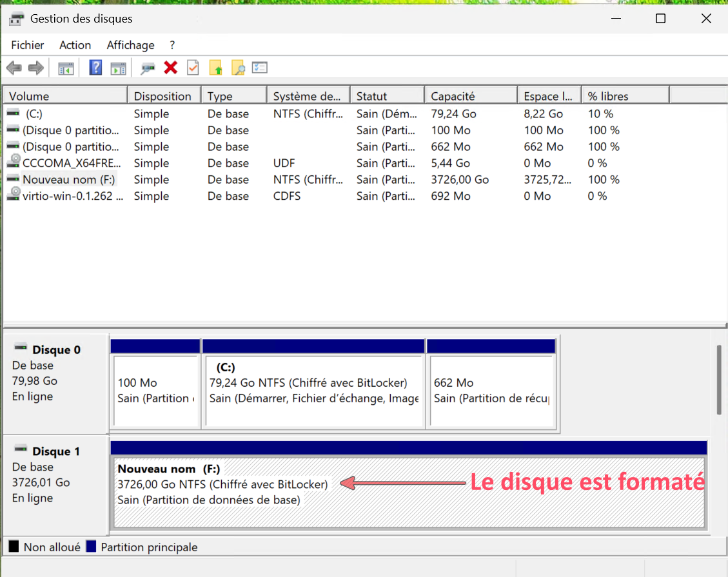Click the Properties icon with checkmark page
The image size is (728, 577).
193,68
